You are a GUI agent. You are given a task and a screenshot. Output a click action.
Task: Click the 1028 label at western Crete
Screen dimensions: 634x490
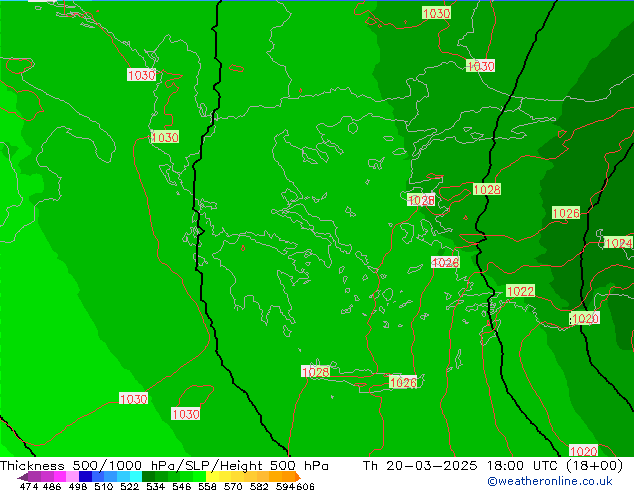pos(315,372)
